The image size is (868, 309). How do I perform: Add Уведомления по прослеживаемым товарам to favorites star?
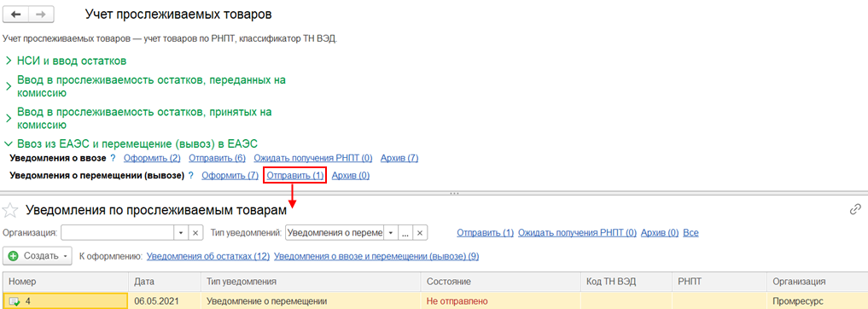[10, 210]
